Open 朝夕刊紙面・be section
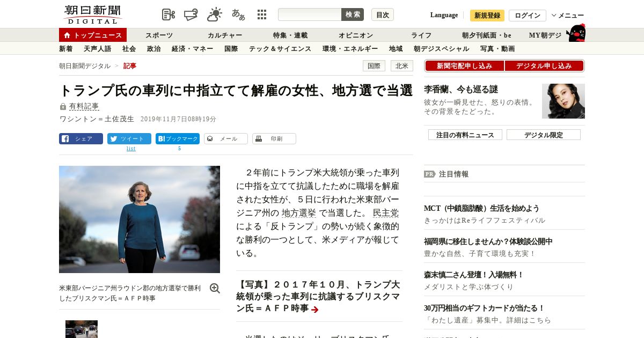 (x=487, y=35)
